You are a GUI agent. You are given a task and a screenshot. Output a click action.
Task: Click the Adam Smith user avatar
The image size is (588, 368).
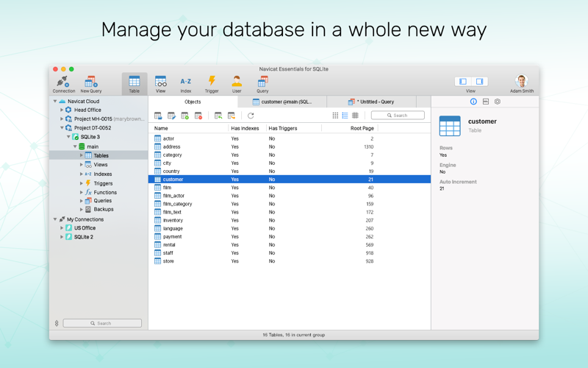522,81
